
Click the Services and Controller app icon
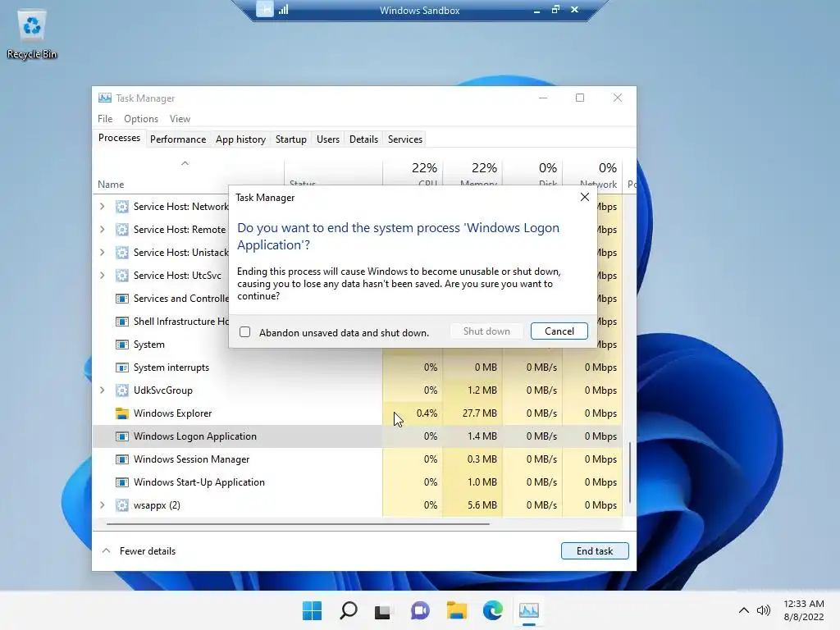point(122,299)
